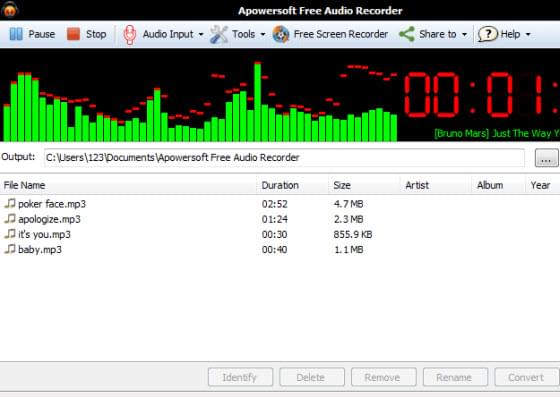
Task: Expand the Tools dropdown arrow
Action: [x=263, y=35]
